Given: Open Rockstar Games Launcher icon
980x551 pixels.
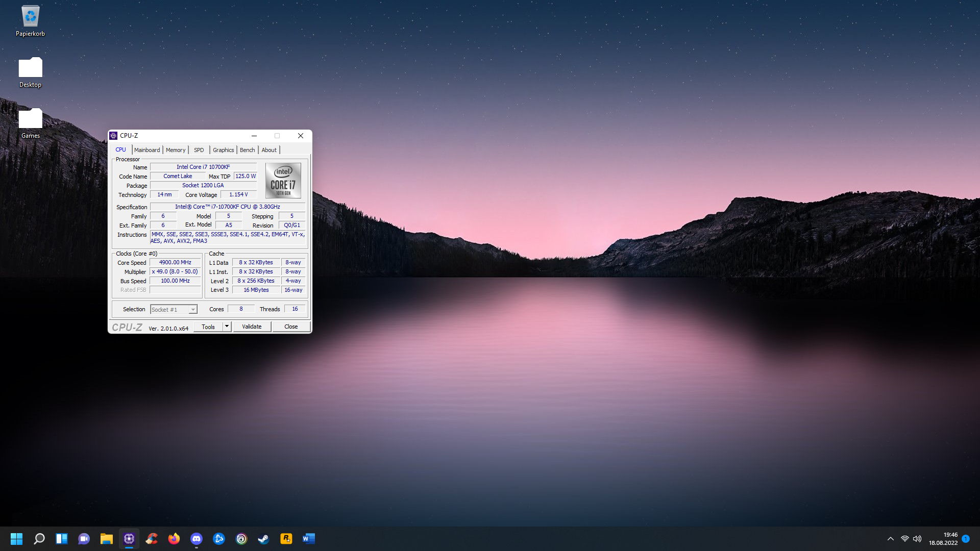Looking at the screenshot, I should pyautogui.click(x=286, y=539).
